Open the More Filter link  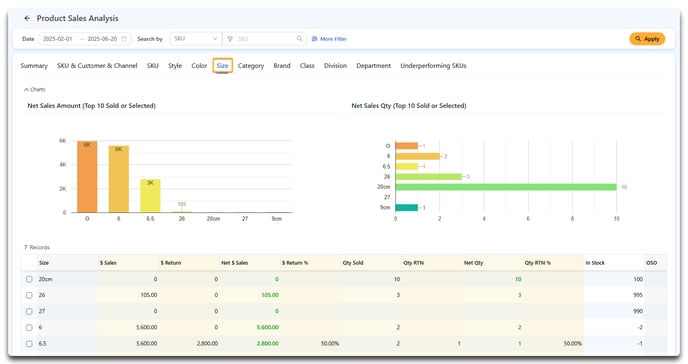(x=329, y=39)
